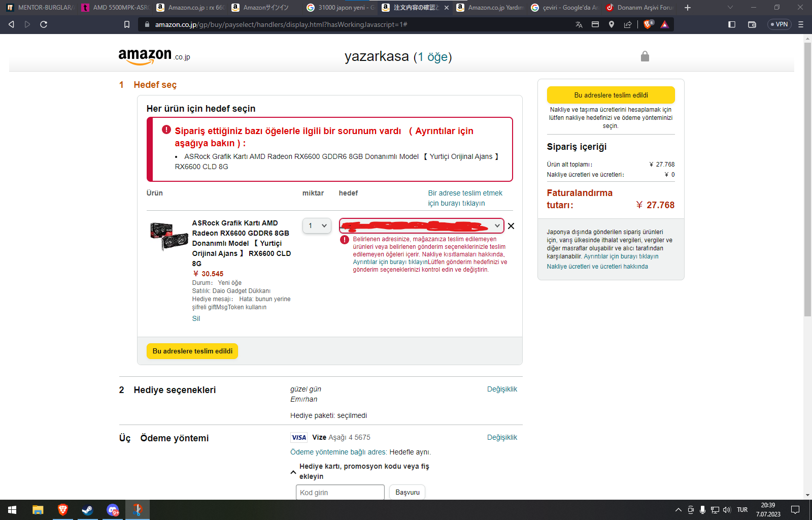Click 'Bu adreslere teslim edildi' below the product
The image size is (812, 520).
(192, 351)
